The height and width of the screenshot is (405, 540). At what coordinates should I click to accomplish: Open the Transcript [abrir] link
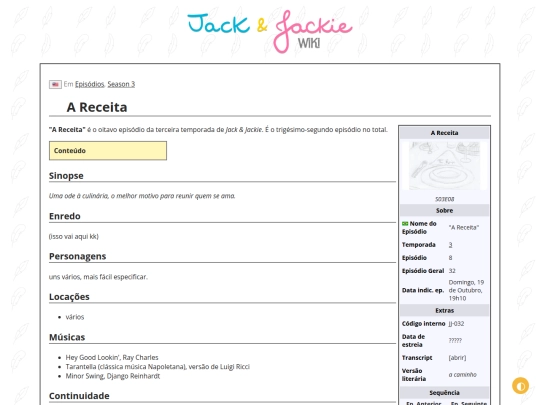point(457,357)
